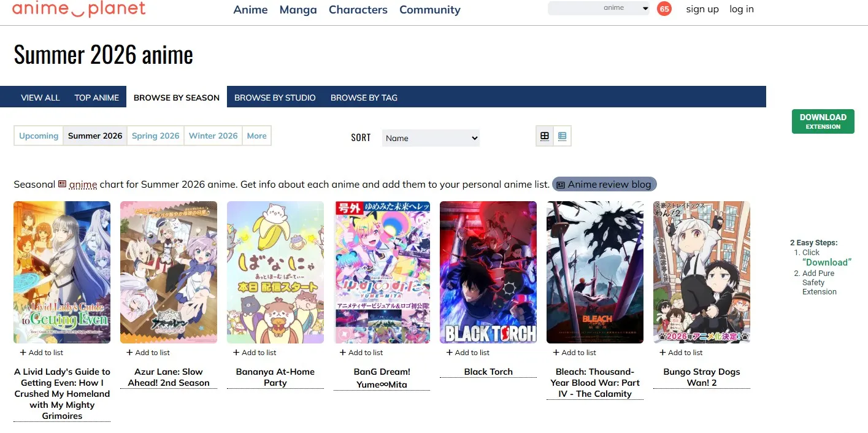Image resolution: width=868 pixels, height=433 pixels.
Task: Open the More seasons option
Action: [x=256, y=136]
